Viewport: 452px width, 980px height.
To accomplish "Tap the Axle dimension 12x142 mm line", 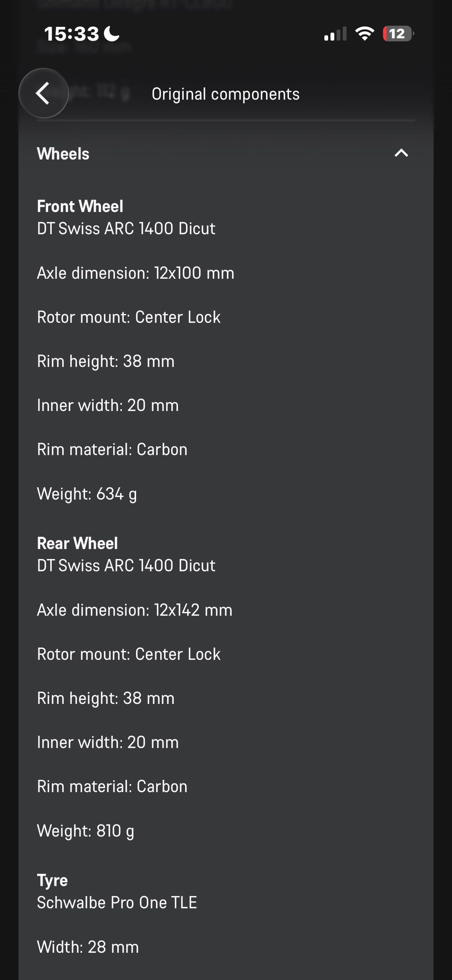I will pyautogui.click(x=135, y=610).
